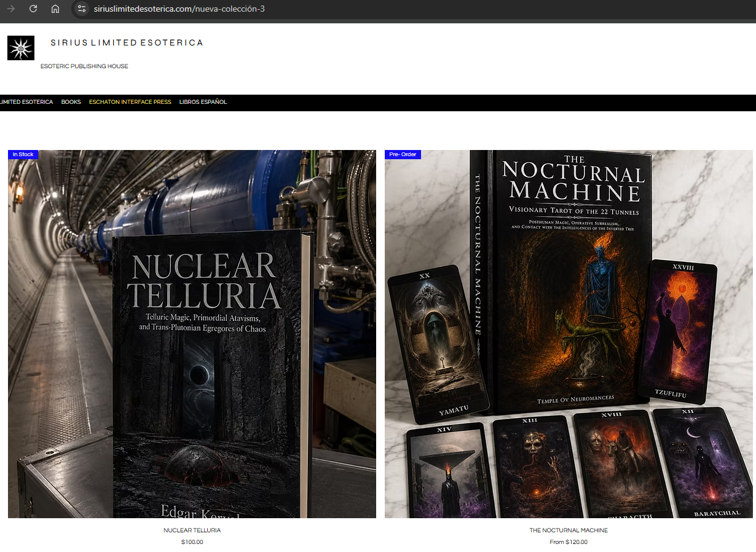Click the From $120.00 price label
This screenshot has height=552, width=756.
coord(569,542)
